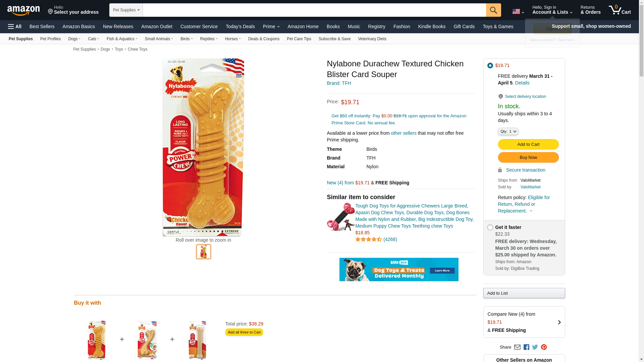Click the search text field
This screenshot has width=644, height=362.
[x=314, y=10]
